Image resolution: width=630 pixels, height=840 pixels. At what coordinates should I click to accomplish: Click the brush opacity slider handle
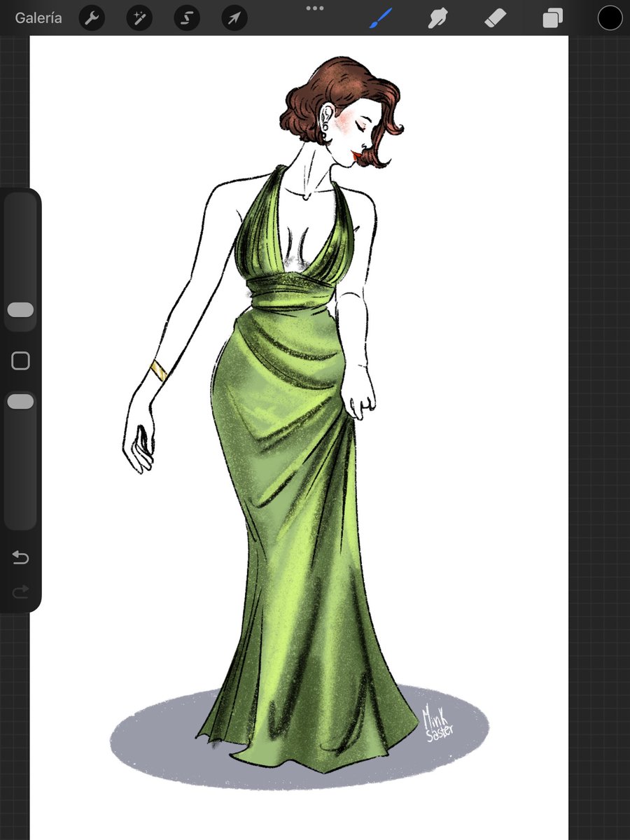pyautogui.click(x=20, y=401)
